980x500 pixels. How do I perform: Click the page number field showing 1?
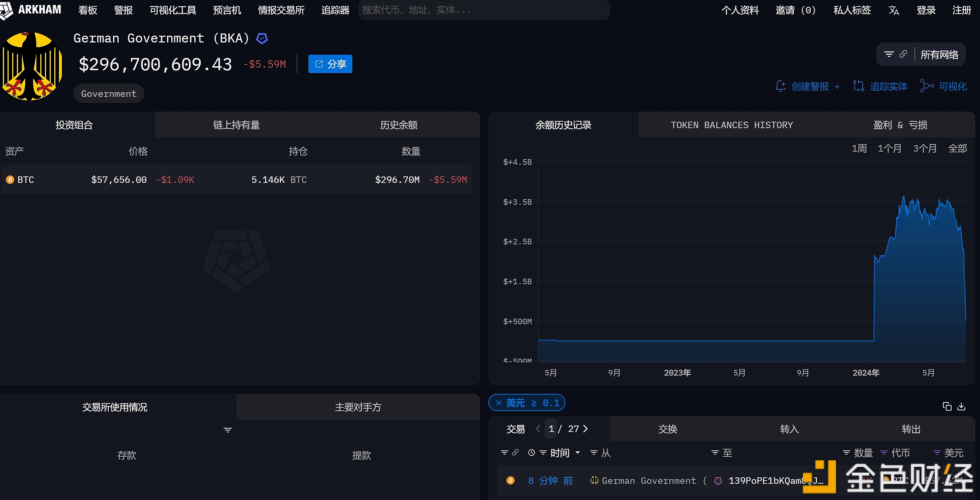[551, 429]
